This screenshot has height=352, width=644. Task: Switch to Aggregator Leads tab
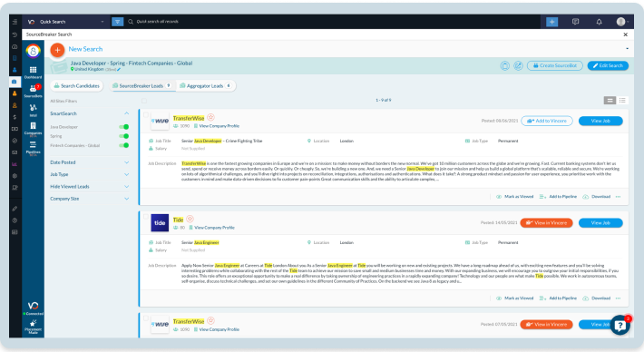[205, 86]
